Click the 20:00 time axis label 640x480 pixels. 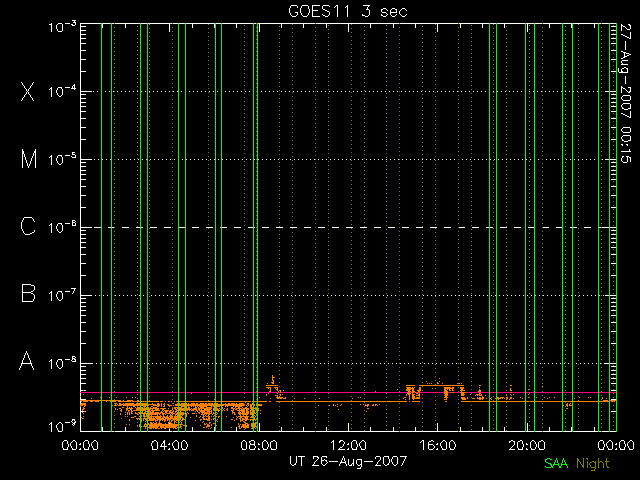coord(527,445)
